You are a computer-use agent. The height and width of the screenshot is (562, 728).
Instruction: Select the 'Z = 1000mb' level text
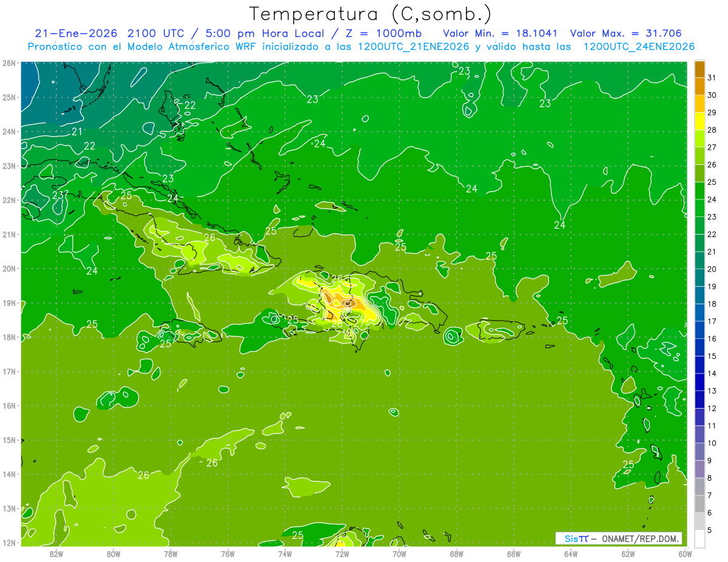tap(382, 33)
